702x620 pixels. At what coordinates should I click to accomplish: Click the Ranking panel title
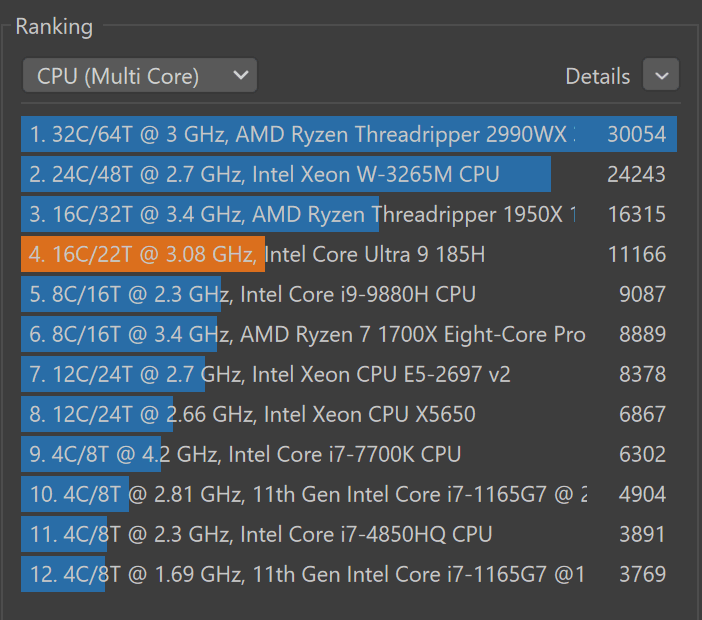point(54,27)
